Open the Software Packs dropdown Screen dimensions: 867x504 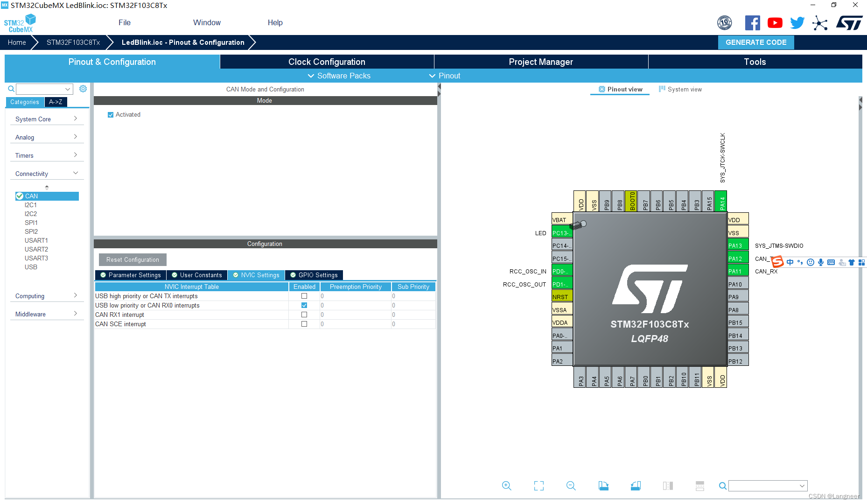(x=339, y=76)
